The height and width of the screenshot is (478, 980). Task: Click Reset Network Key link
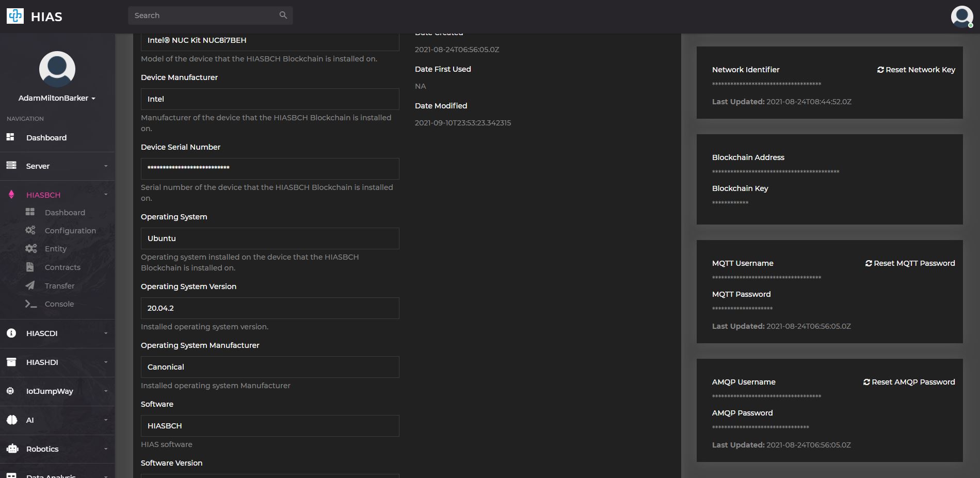[916, 70]
